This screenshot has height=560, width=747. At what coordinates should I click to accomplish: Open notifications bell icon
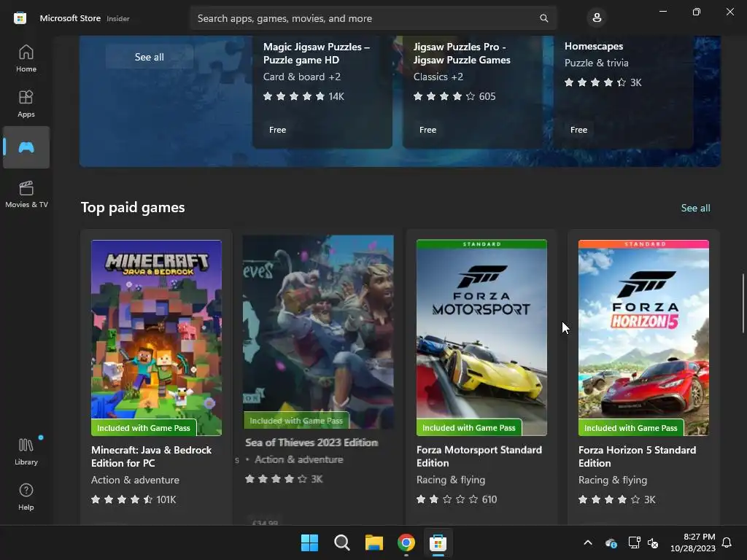727,542
